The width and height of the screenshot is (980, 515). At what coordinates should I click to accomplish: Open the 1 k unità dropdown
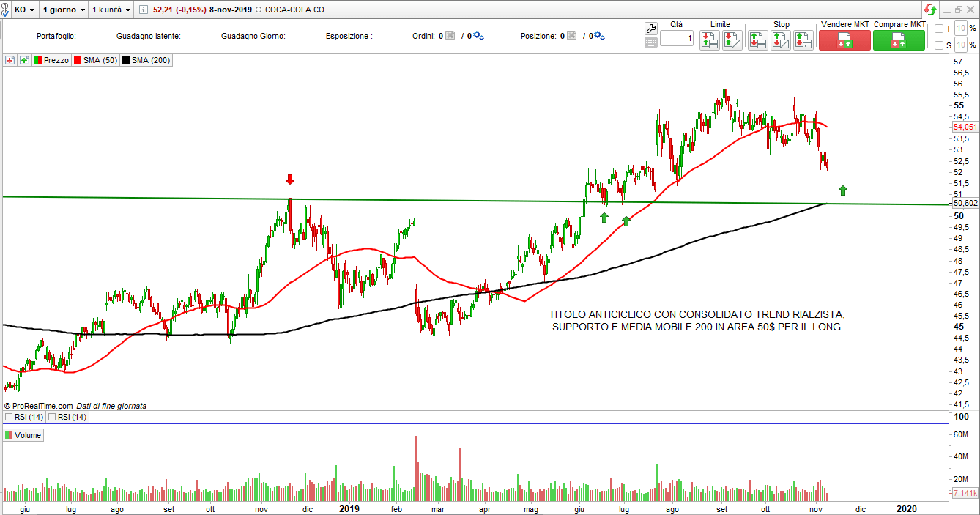[111, 10]
